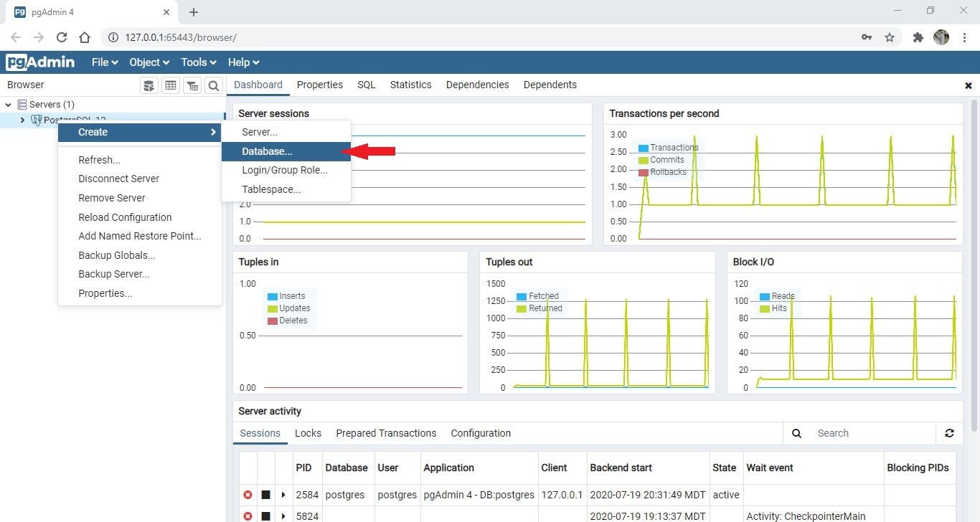Choose Login/Group Role... from submenu
The image size is (980, 522).
286,171
